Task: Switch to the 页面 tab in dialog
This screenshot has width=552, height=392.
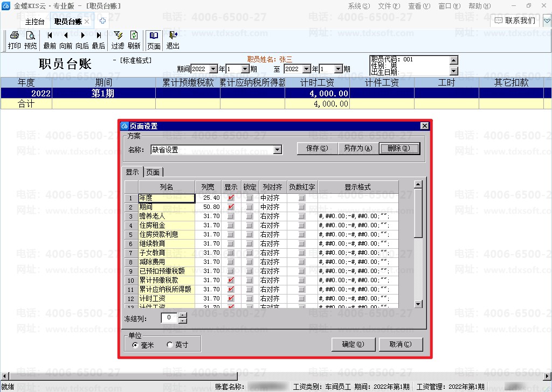Action: (x=153, y=172)
